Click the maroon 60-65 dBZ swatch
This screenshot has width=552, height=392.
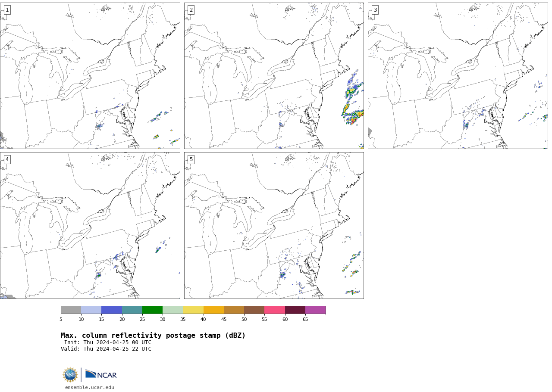pos(295,310)
